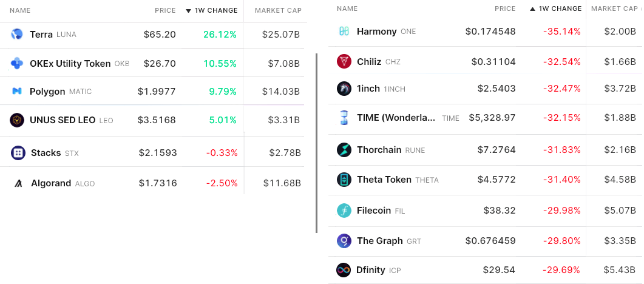
Task: Open the Dfinity ICP coin link
Action: pos(370,269)
